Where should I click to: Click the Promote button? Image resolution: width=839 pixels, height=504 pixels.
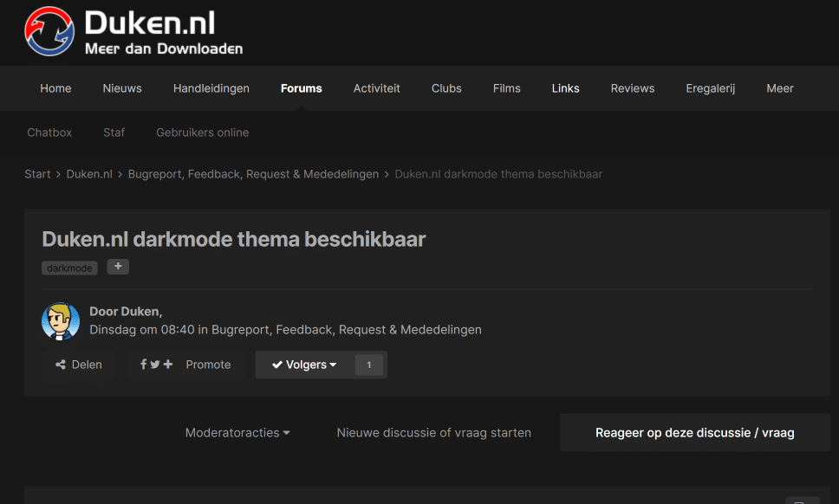185,365
